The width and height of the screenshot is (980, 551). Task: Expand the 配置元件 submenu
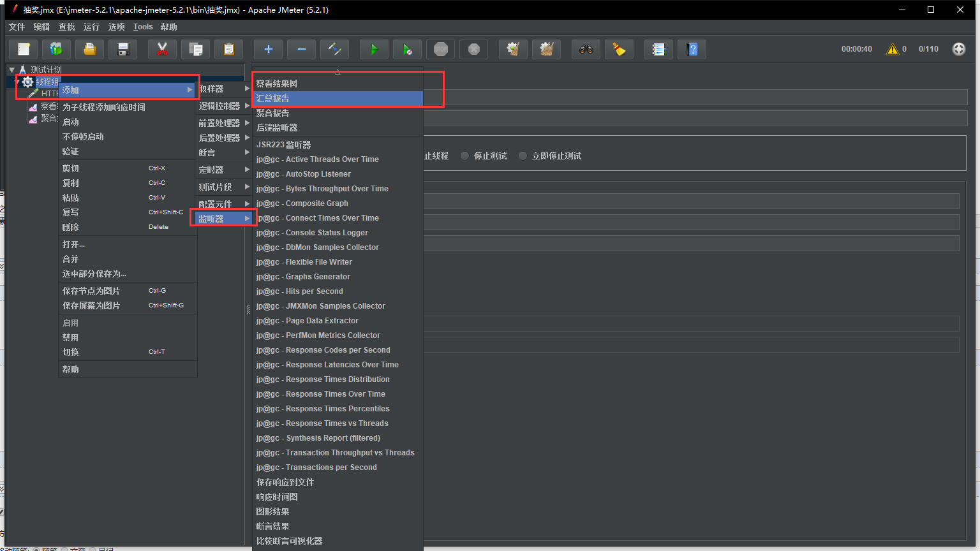[x=224, y=204]
